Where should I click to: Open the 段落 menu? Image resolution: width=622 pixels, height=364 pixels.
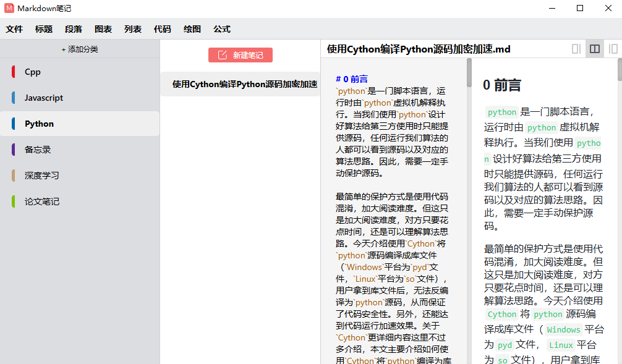[74, 29]
